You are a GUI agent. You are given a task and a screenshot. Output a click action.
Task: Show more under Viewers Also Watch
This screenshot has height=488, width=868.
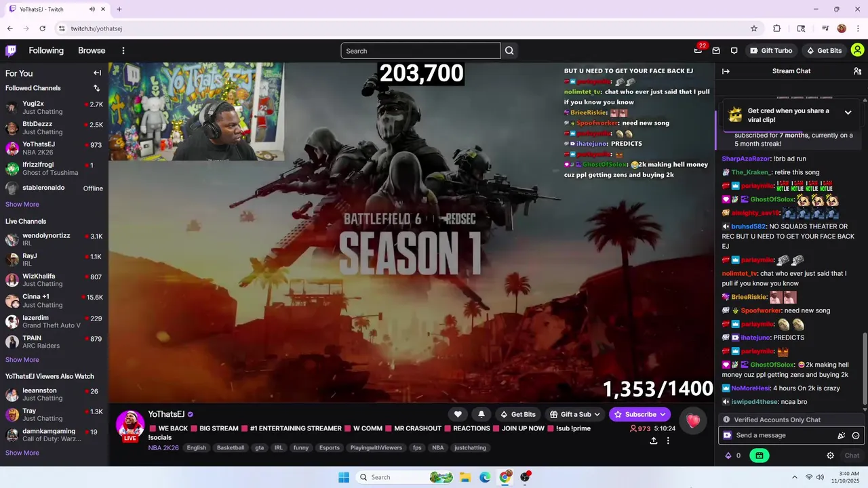coord(22,453)
